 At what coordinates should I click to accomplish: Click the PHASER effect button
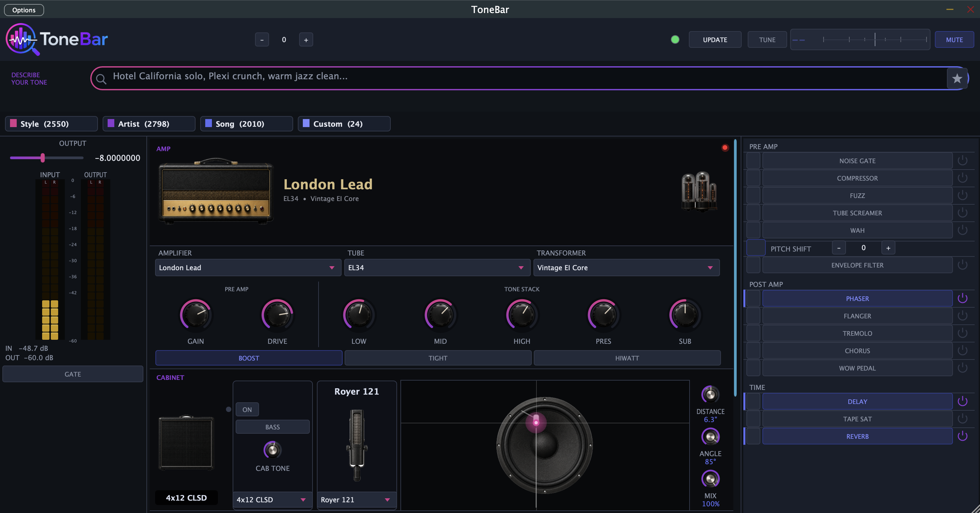point(857,298)
